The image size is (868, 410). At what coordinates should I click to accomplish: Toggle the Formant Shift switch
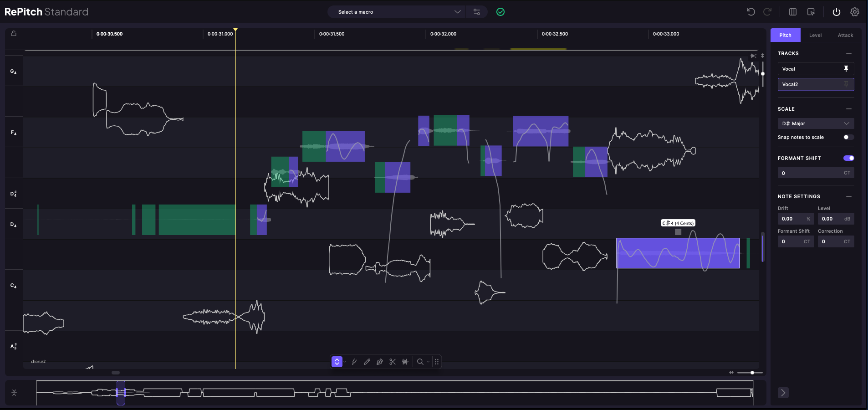pos(848,158)
